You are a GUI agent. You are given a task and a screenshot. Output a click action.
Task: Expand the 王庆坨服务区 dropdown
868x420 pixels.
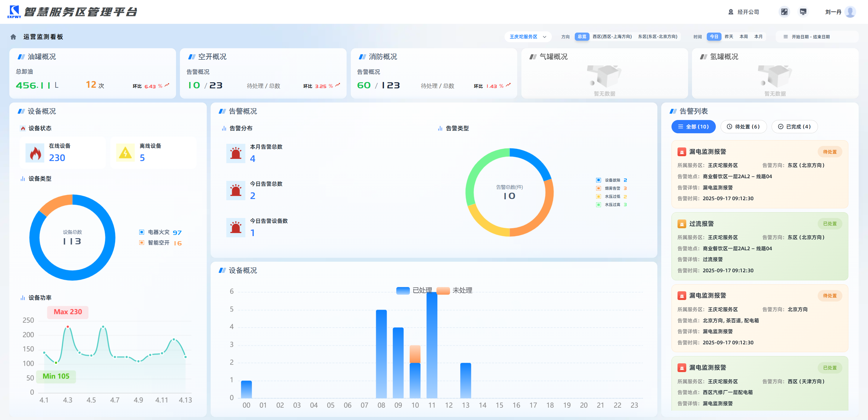tap(528, 37)
